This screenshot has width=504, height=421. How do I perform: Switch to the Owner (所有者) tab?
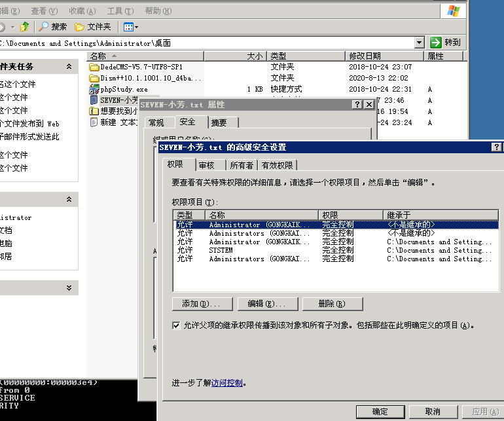click(242, 165)
